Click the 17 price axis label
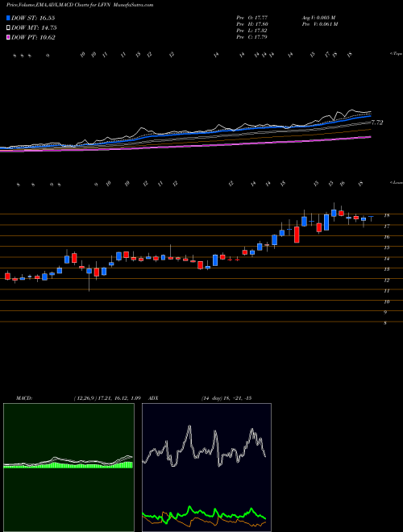 (x=386, y=227)
